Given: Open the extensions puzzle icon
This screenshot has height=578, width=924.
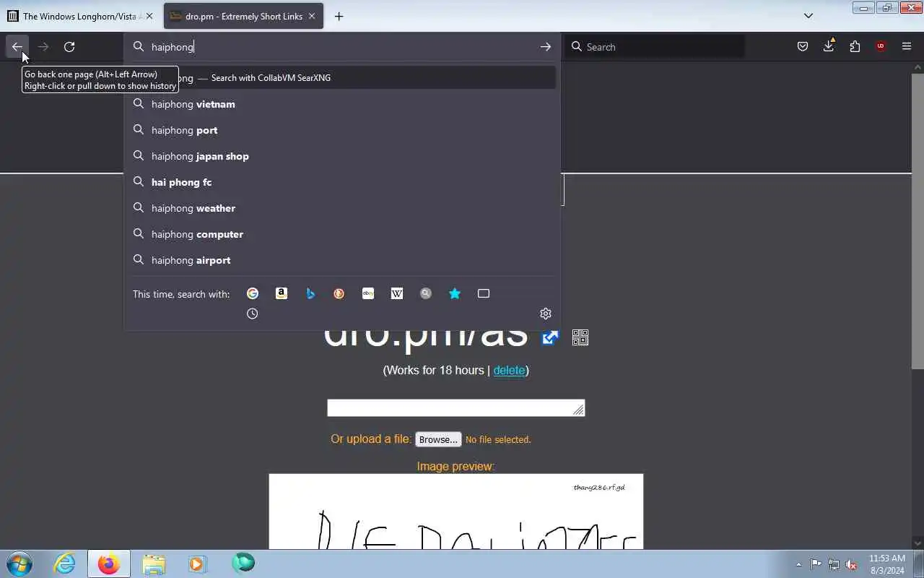Looking at the screenshot, I should [x=855, y=47].
